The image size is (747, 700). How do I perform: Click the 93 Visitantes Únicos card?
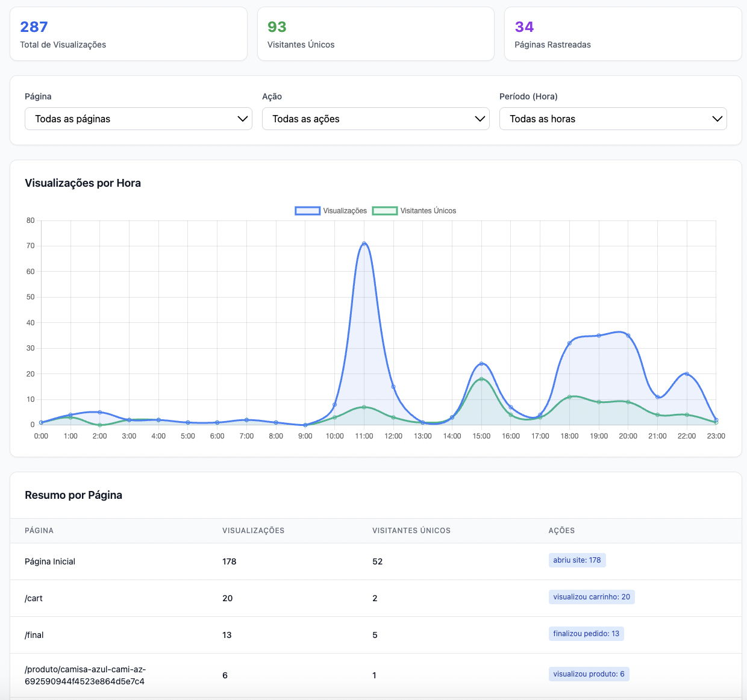coord(376,34)
